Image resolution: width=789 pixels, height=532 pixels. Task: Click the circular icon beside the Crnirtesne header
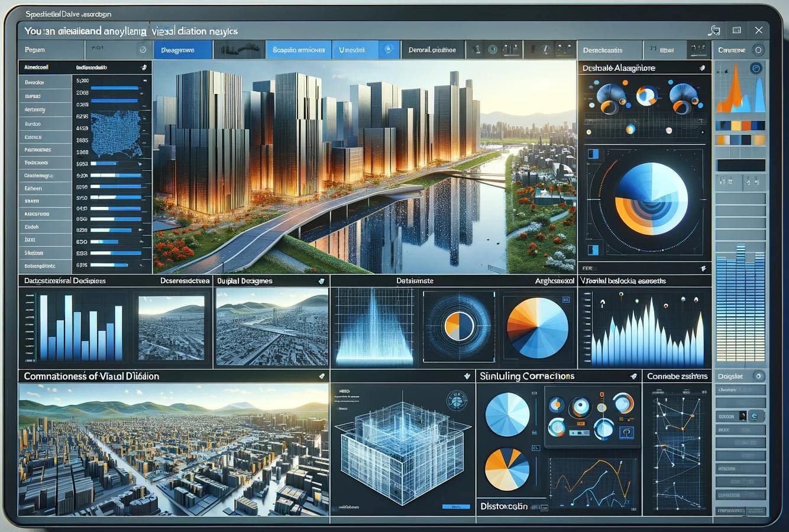(758, 50)
